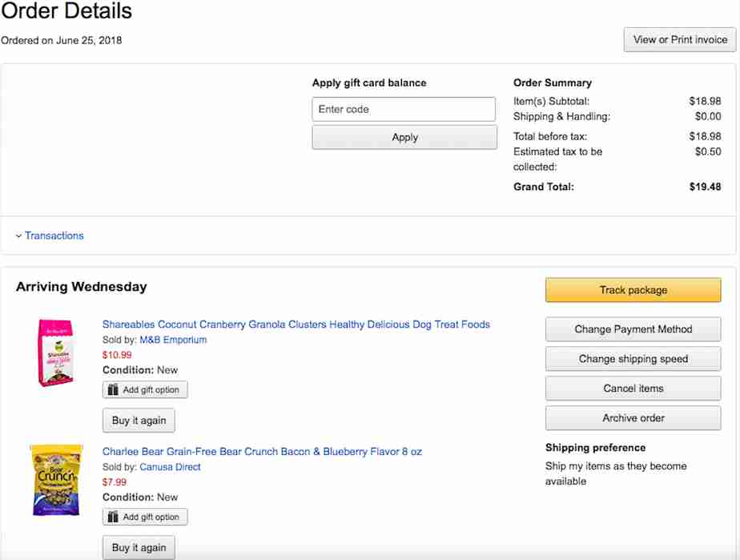Expand the Transactions section
Screen dimensions: 740x560
click(x=54, y=236)
